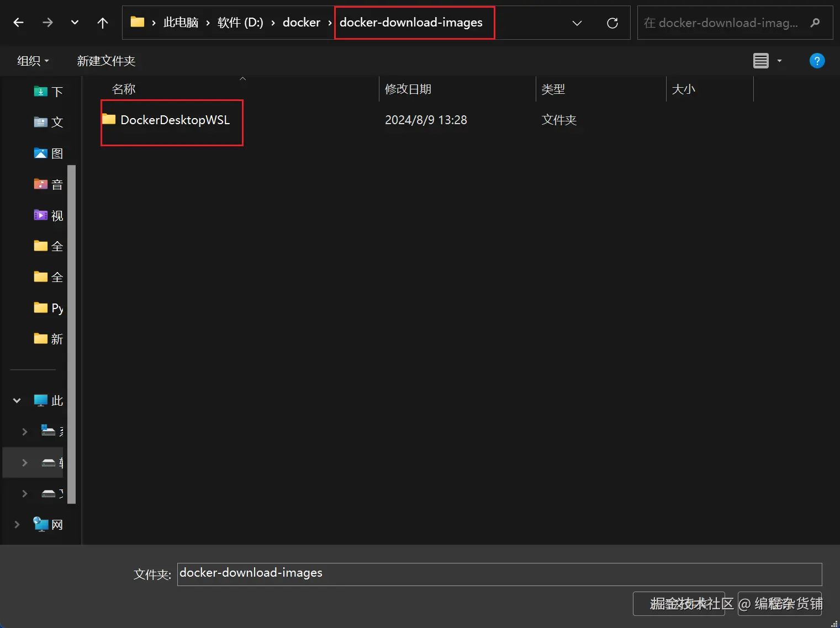Open Pictures (图) in sidebar
Screen dimensions: 840x628
click(x=49, y=153)
